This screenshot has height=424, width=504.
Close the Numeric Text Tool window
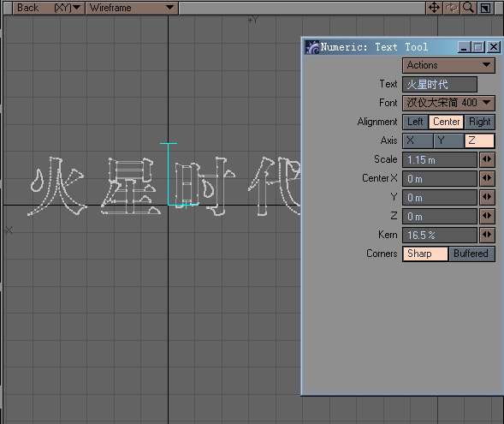point(494,47)
